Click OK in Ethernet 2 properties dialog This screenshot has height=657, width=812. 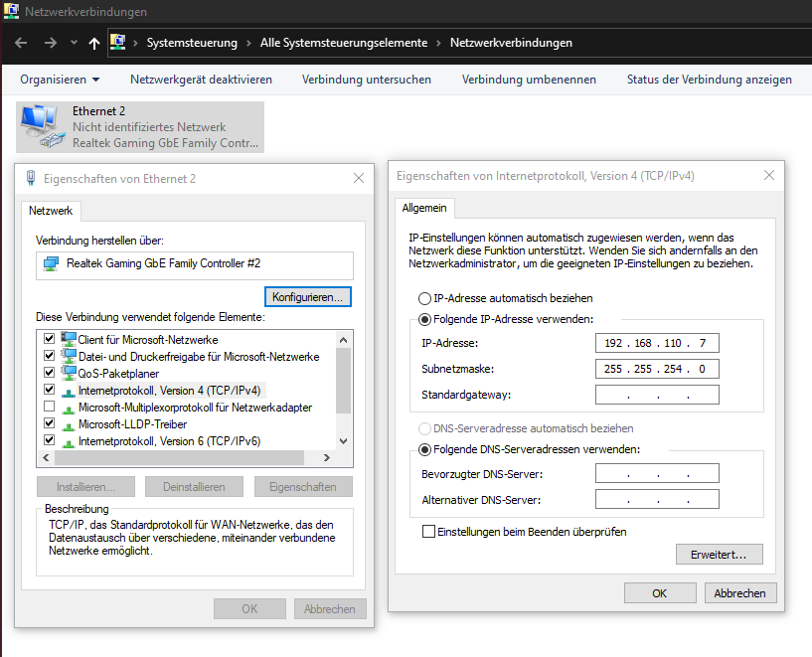(249, 609)
